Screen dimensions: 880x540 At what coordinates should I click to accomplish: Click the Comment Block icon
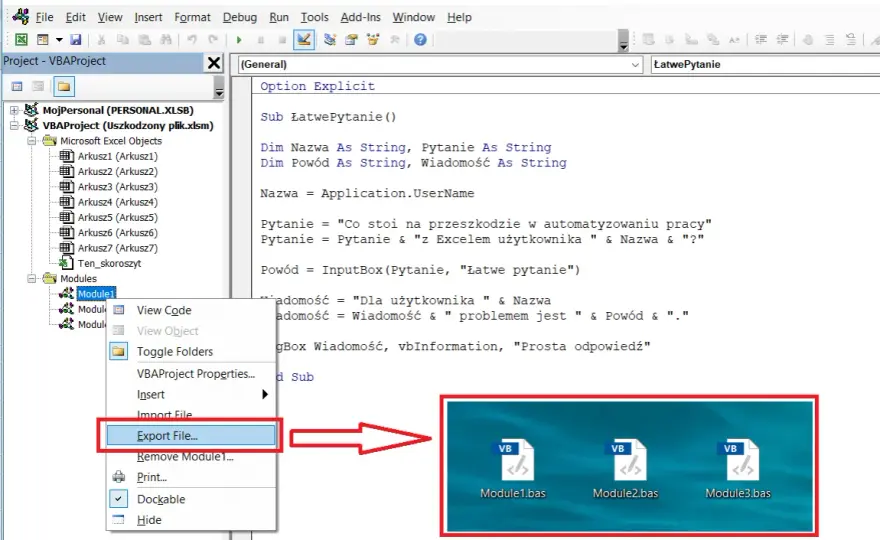tap(829, 39)
